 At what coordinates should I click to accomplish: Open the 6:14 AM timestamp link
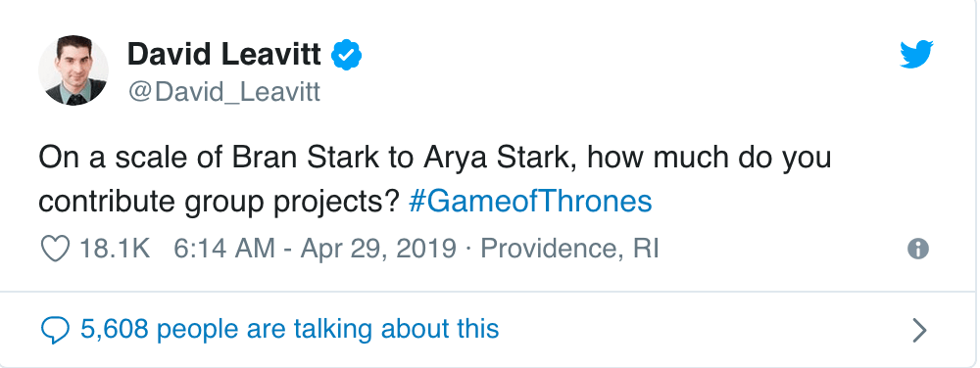[223, 249]
